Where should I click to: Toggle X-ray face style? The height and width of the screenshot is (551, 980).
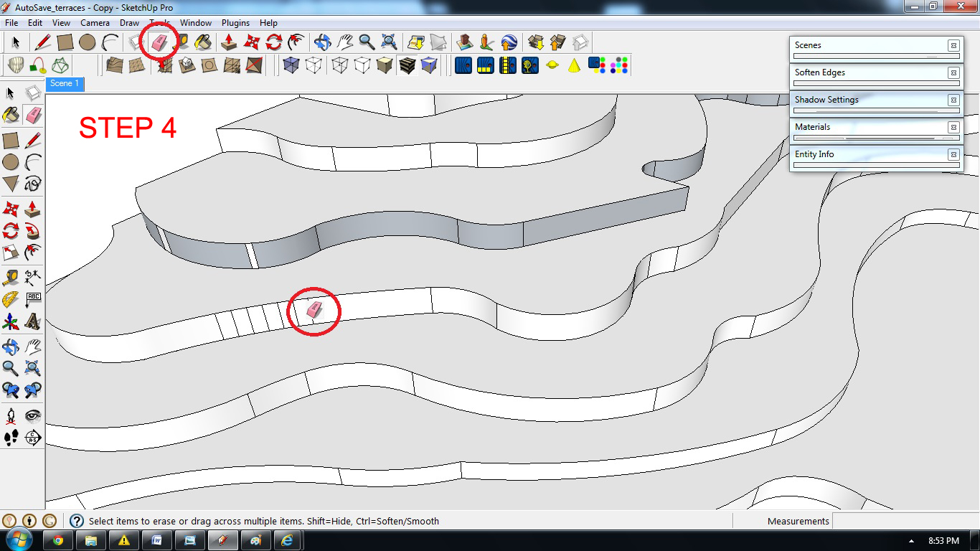[291, 65]
